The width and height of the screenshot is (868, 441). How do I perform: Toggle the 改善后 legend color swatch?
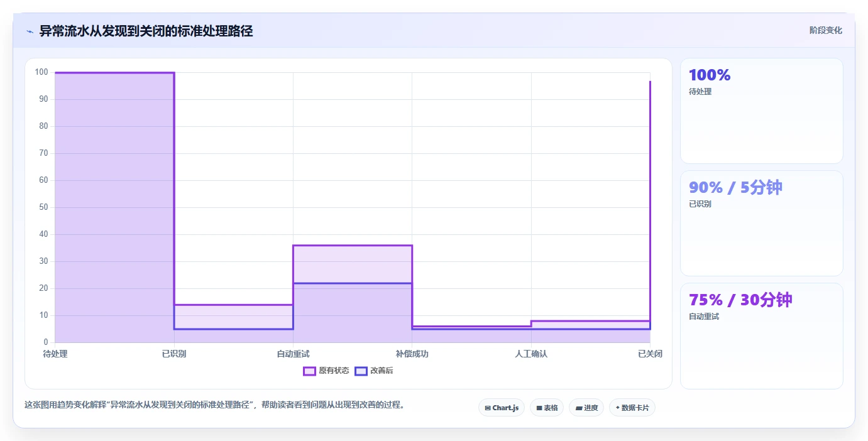361,371
